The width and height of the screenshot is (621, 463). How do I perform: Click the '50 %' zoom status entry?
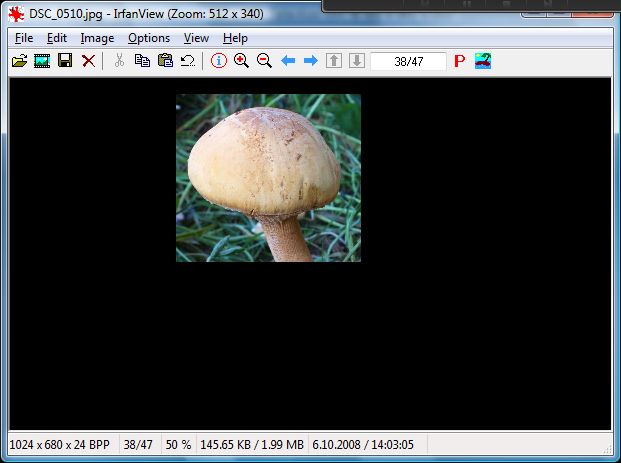point(178,444)
